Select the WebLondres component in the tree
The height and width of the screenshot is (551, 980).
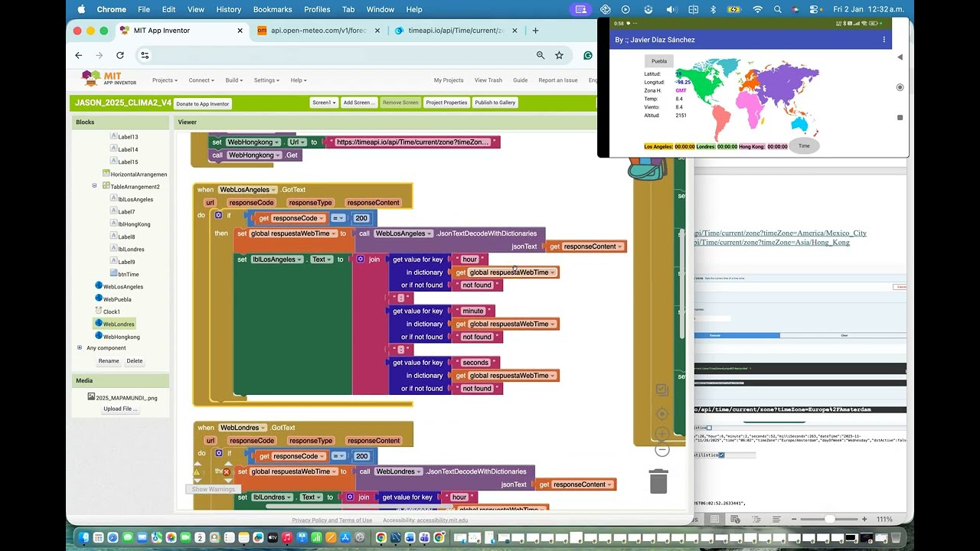118,324
